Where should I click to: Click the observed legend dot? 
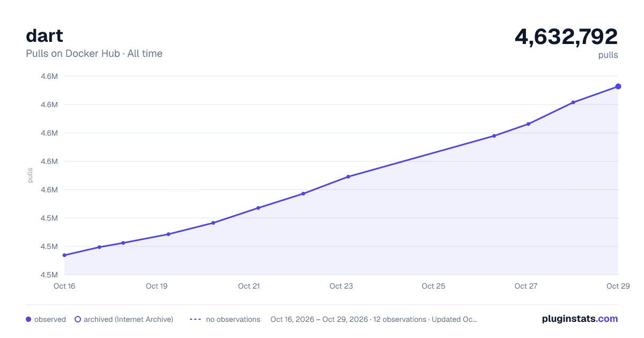point(28,319)
